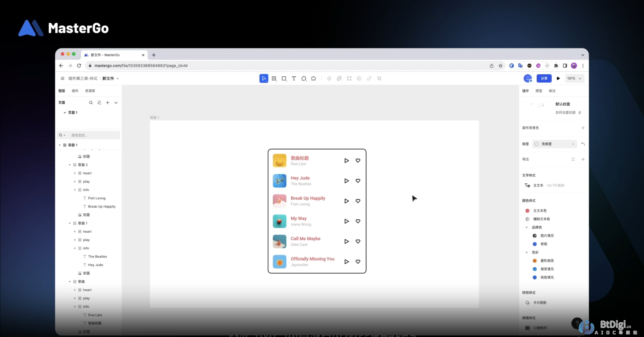Play the Call Me Maybe song

(x=346, y=241)
